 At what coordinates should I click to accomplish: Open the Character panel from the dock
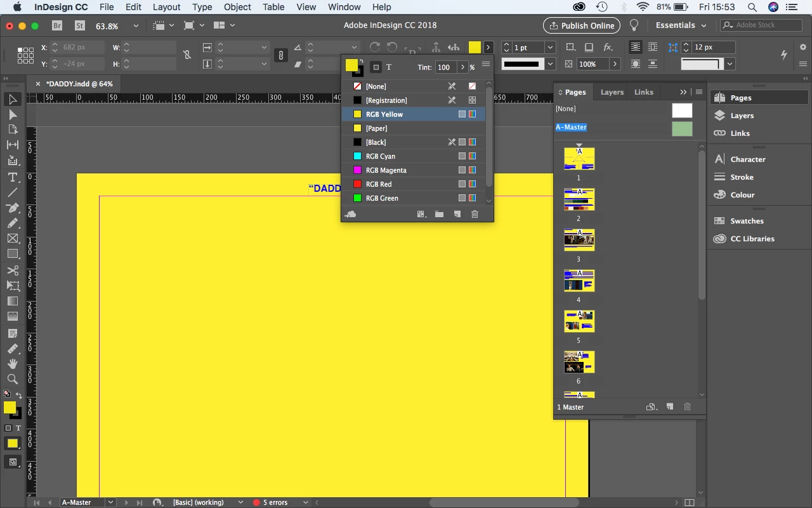tap(748, 159)
